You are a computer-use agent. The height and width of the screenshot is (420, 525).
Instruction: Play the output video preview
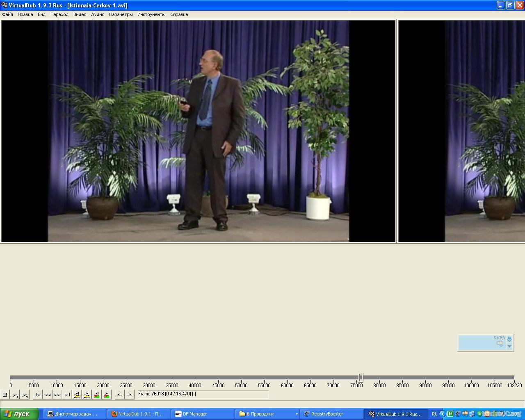click(25, 395)
